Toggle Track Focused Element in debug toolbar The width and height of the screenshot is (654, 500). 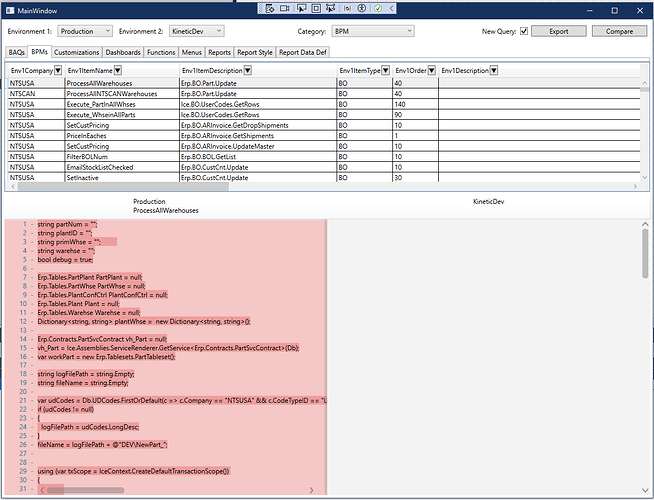coord(331,8)
